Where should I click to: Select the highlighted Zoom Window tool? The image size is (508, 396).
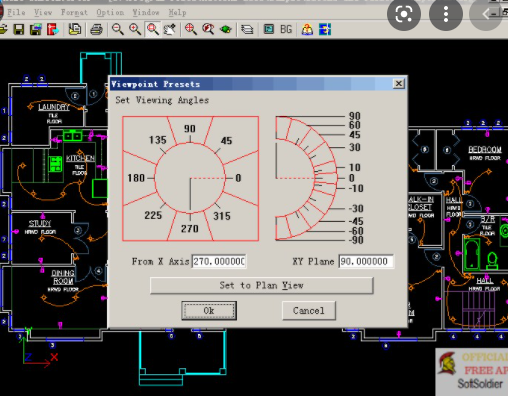153,30
